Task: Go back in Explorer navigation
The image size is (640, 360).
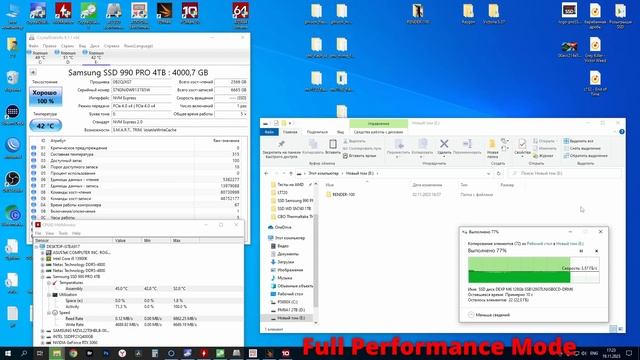Action: [x=267, y=173]
